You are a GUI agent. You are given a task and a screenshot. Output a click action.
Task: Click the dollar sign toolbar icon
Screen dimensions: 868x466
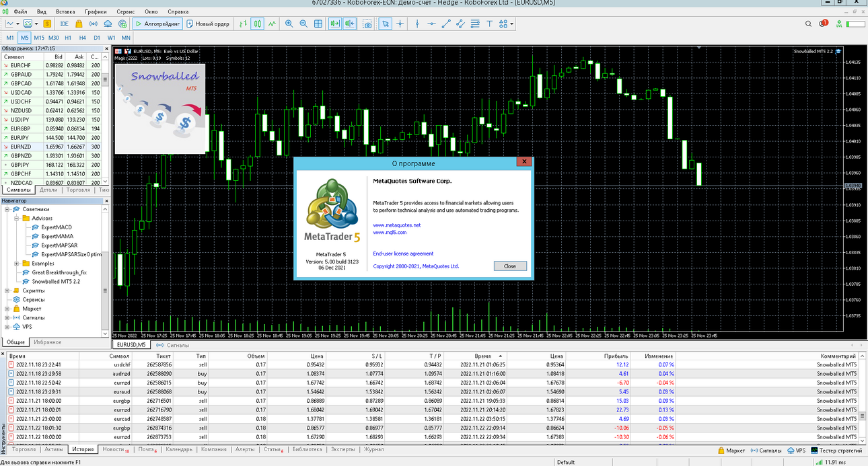point(47,24)
